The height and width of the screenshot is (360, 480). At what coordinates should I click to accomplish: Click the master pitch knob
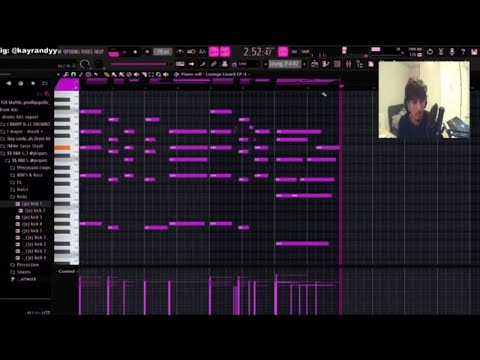[x=98, y=64]
